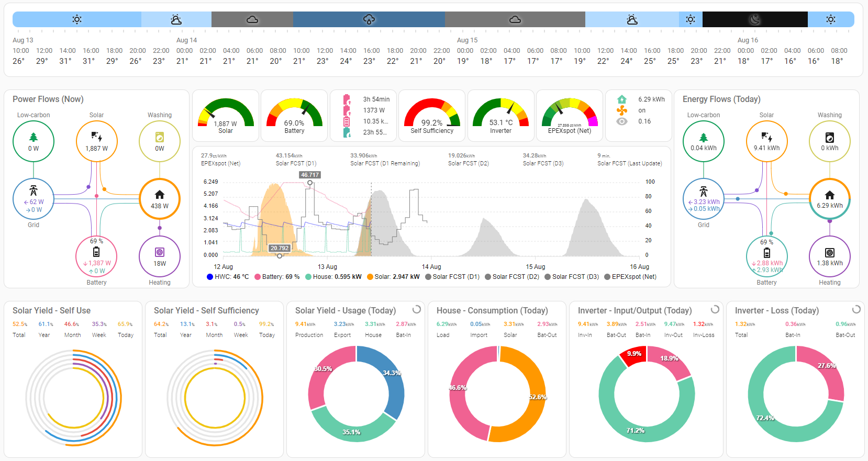The image size is (868, 461).
Task: Click the 9.9% red Inv-Loss donut segment
Action: [634, 355]
